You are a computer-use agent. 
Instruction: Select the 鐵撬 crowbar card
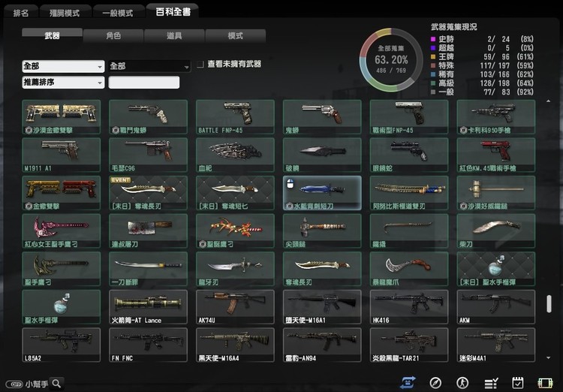click(409, 231)
